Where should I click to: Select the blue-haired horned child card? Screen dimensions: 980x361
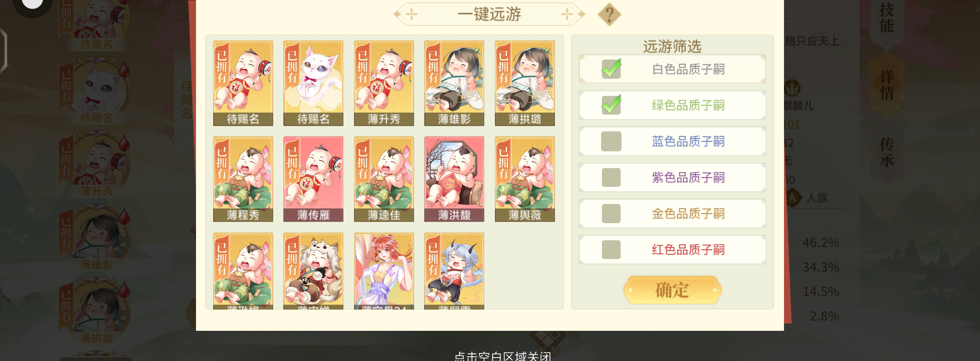454,271
